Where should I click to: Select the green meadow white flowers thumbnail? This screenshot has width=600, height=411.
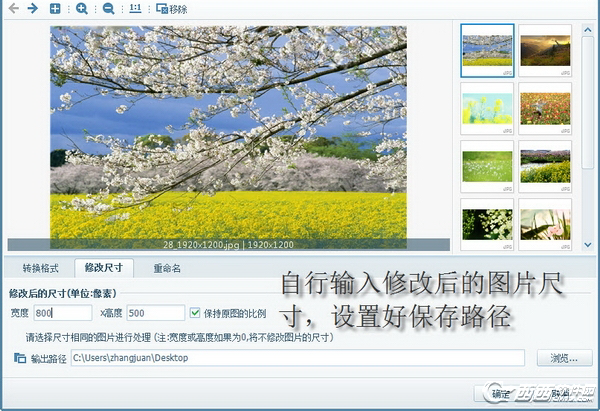[487, 166]
